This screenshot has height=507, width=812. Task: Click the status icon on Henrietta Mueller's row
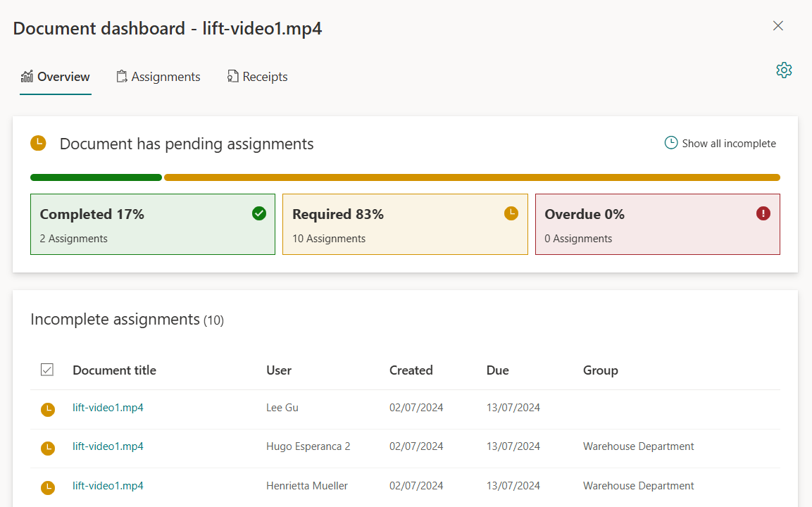47,487
